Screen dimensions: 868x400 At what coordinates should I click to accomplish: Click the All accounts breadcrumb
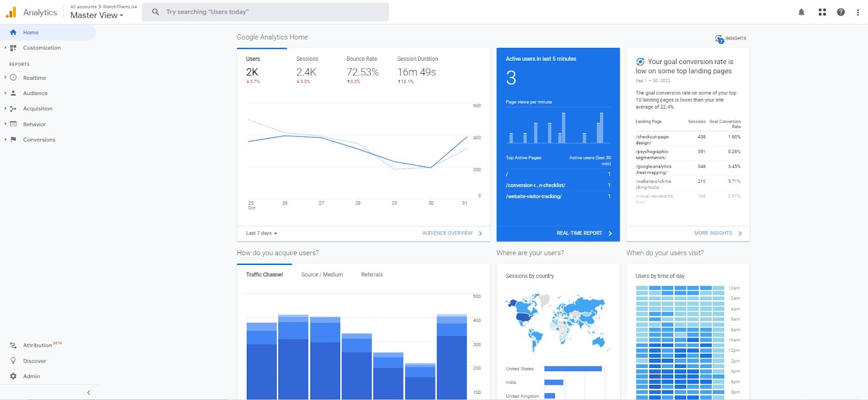click(x=84, y=7)
